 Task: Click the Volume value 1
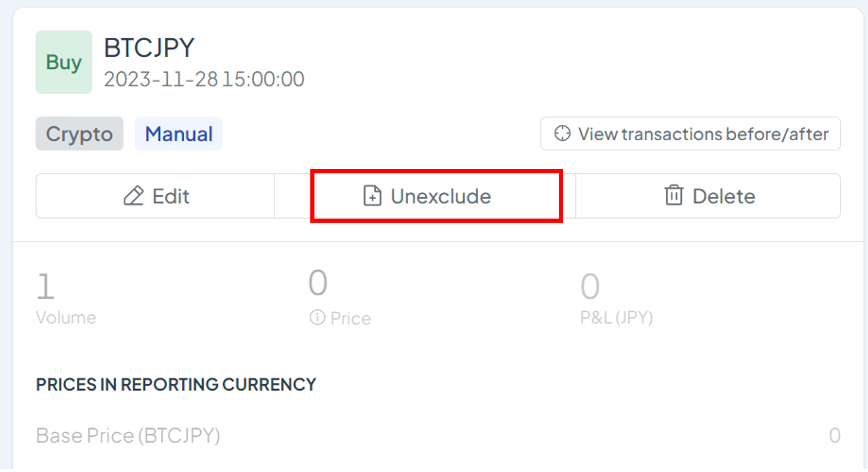click(45, 287)
